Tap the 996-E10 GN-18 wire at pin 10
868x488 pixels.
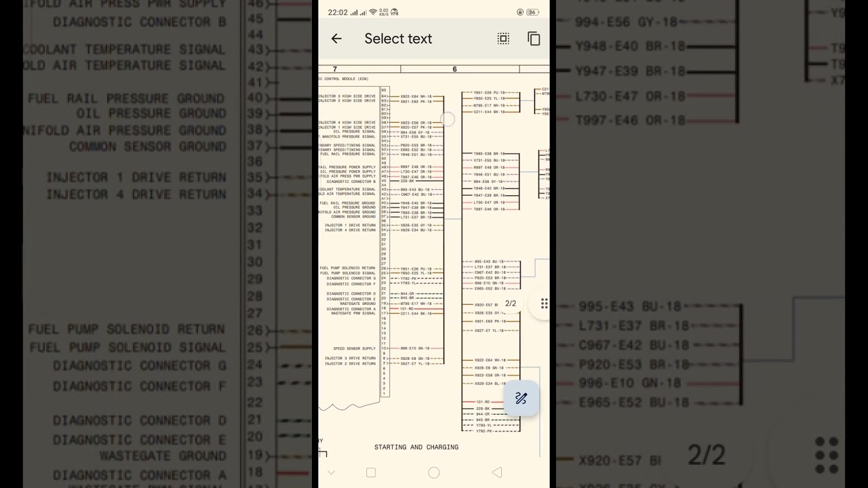415,348
